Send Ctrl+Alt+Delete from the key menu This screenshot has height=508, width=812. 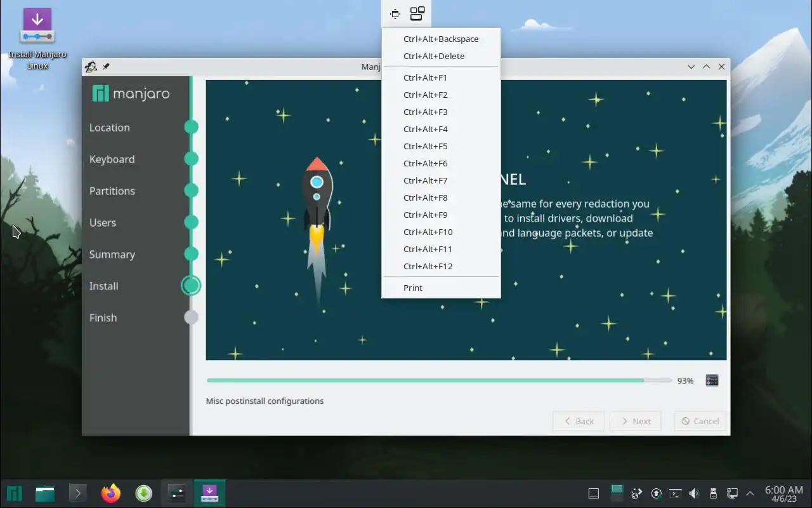pyautogui.click(x=441, y=56)
